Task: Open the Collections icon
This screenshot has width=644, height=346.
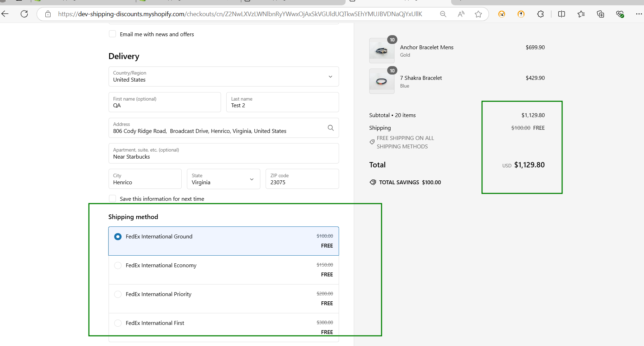Action: (600, 14)
